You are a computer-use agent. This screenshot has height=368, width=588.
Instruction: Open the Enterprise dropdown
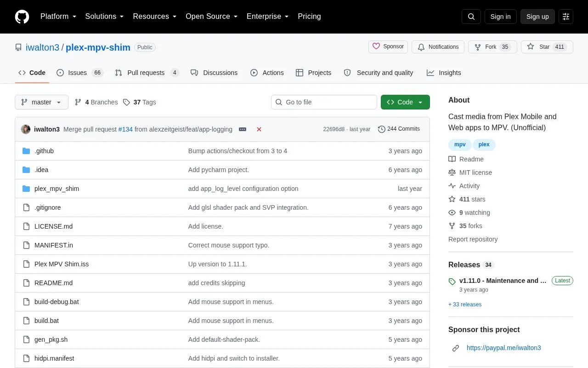point(268,17)
